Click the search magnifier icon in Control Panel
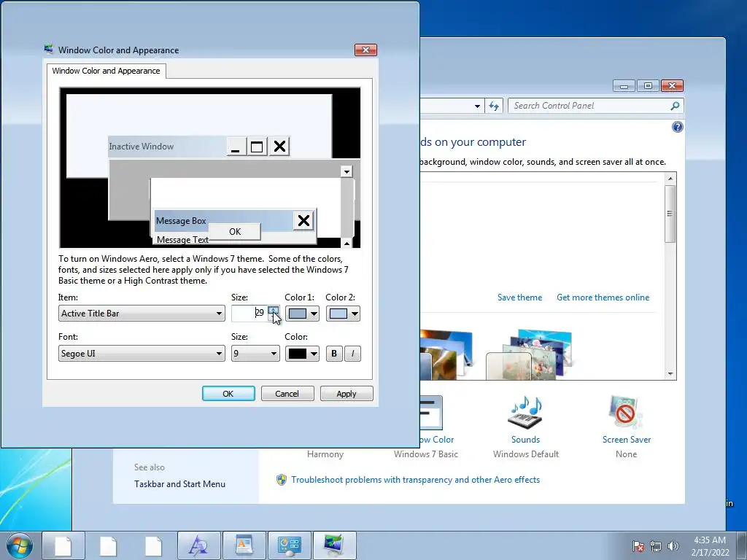This screenshot has height=560, width=747. pos(675,106)
